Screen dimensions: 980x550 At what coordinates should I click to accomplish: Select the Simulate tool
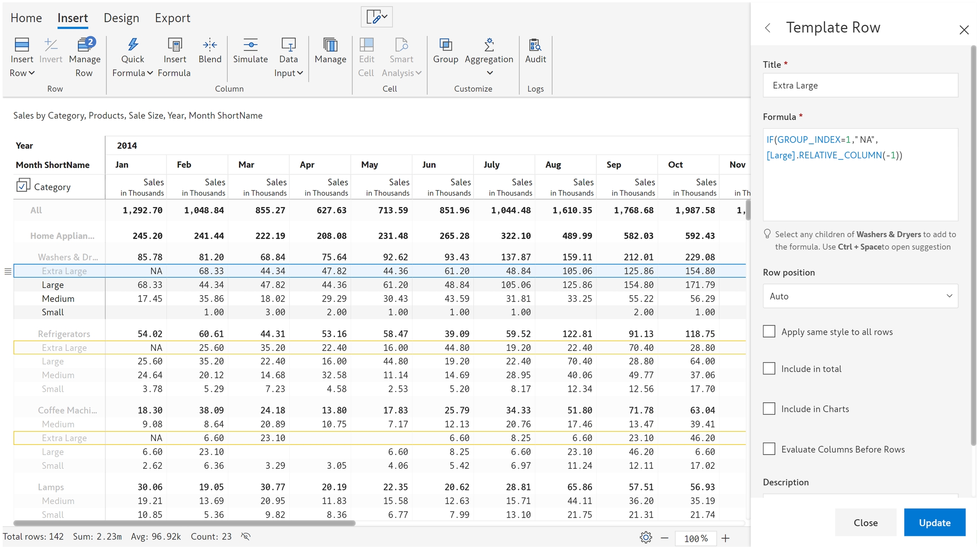[250, 45]
